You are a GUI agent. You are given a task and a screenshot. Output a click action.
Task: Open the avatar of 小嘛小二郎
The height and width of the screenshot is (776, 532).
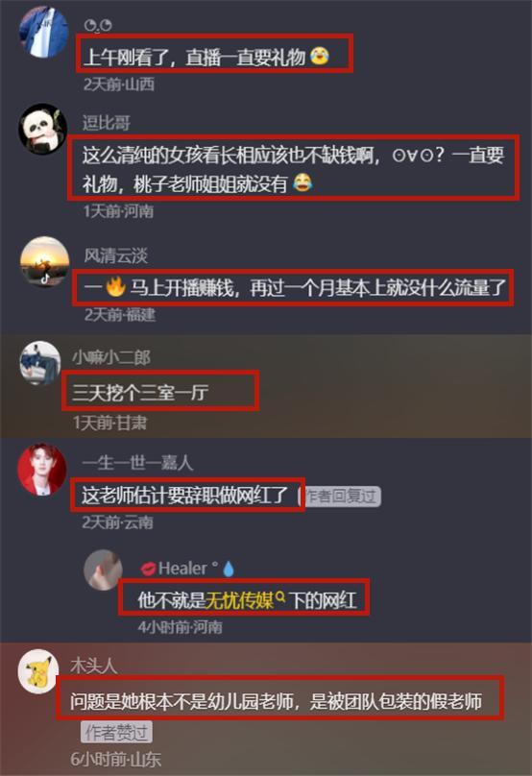tap(40, 362)
